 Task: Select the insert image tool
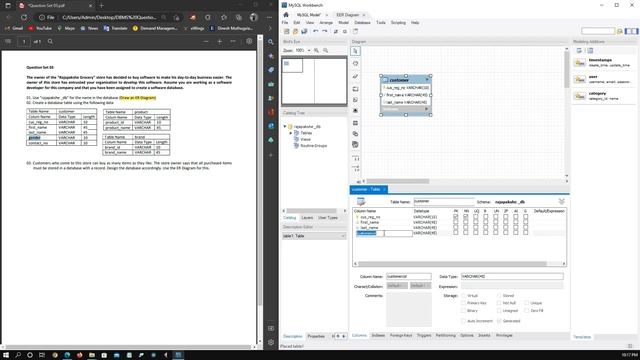click(355, 111)
